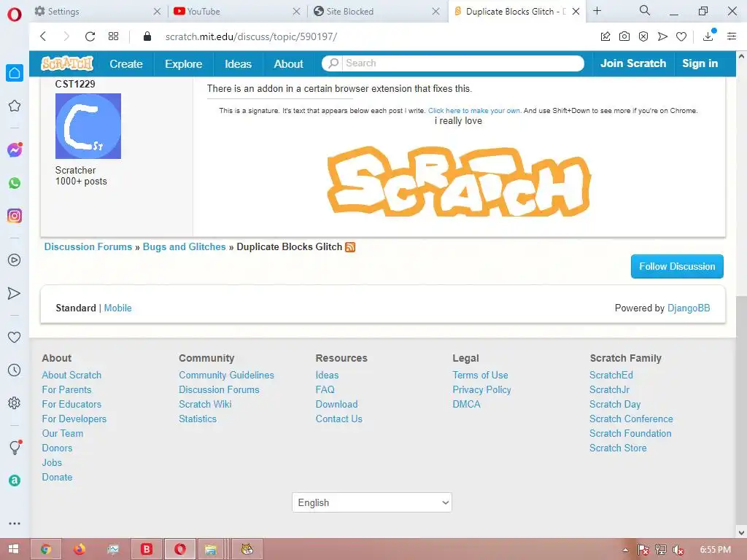The image size is (747, 560).
Task: Open Chrome from the taskbar
Action: [x=46, y=550]
